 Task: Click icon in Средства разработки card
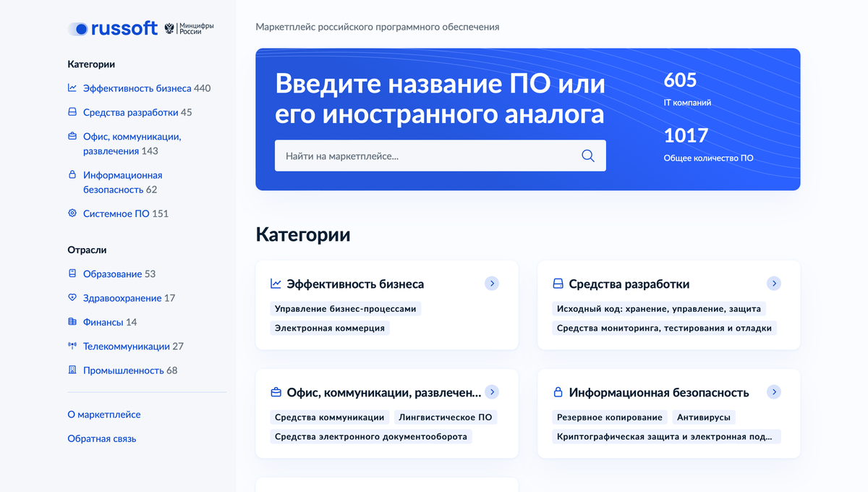click(558, 284)
